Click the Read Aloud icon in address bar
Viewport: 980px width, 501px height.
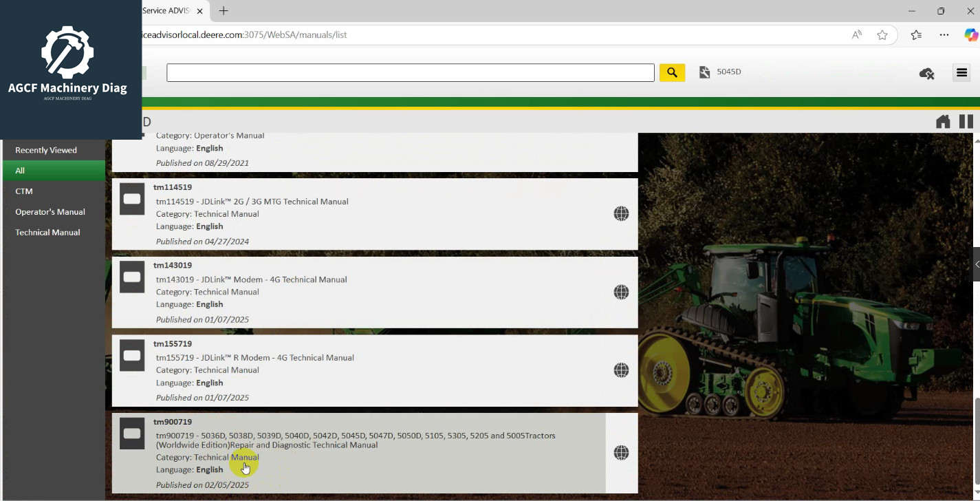click(x=857, y=34)
